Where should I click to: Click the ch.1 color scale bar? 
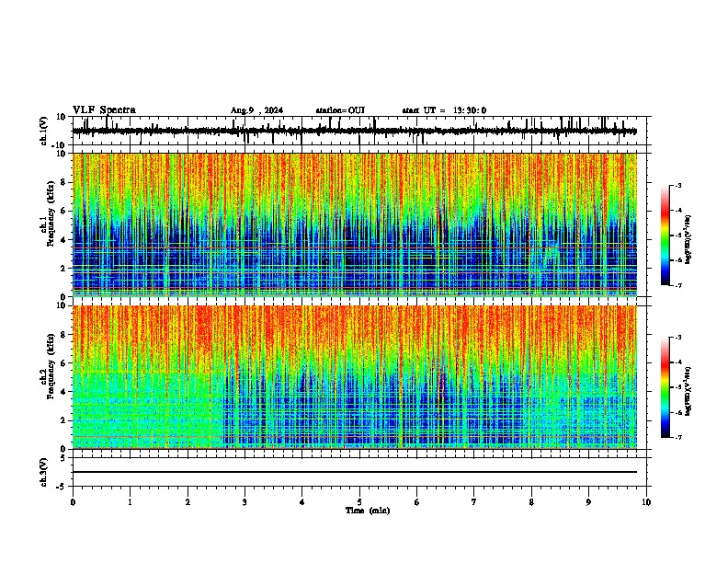665,236
